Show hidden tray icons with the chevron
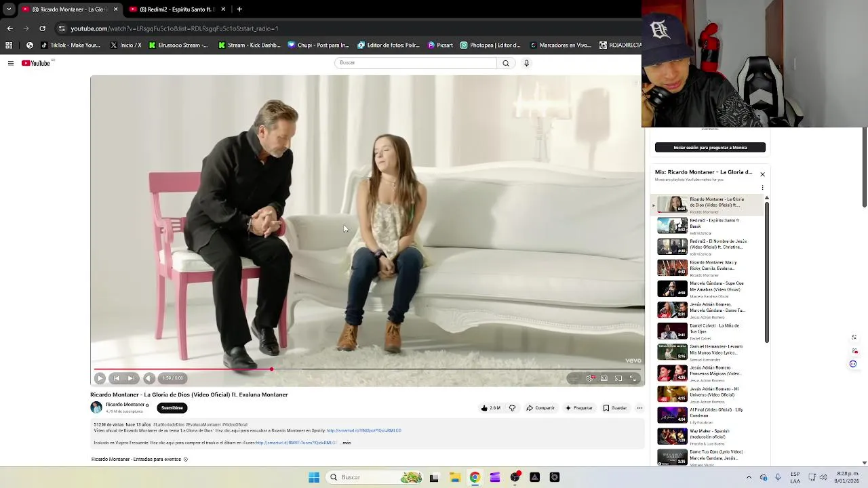Viewport: 868px width, 488px height. (749, 477)
